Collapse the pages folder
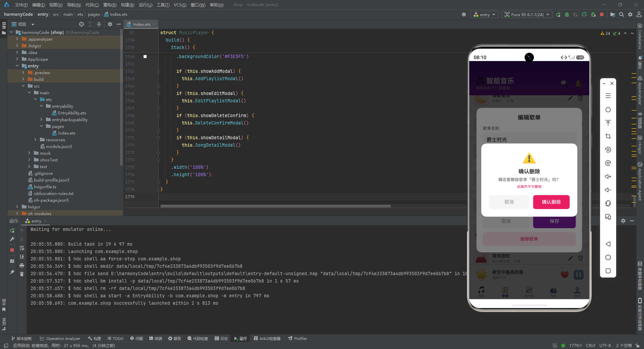Screen dimensions: 644x349 tap(41, 126)
